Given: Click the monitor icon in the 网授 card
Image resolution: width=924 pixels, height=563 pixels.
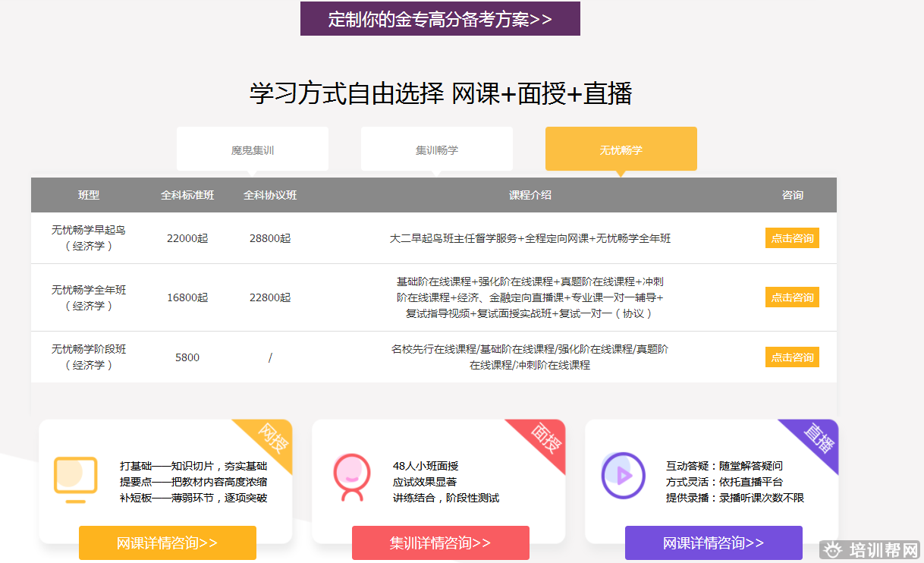Looking at the screenshot, I should 75,478.
